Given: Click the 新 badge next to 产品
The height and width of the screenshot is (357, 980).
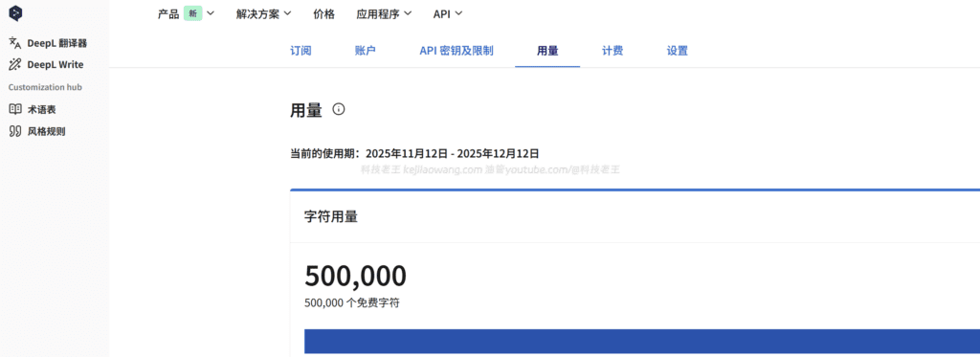Looking at the screenshot, I should (192, 13).
